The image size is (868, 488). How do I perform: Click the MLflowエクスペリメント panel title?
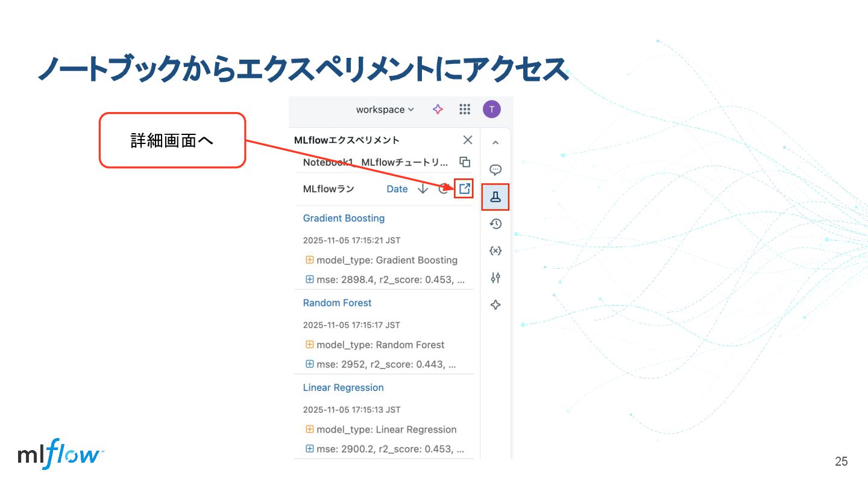[x=347, y=140]
